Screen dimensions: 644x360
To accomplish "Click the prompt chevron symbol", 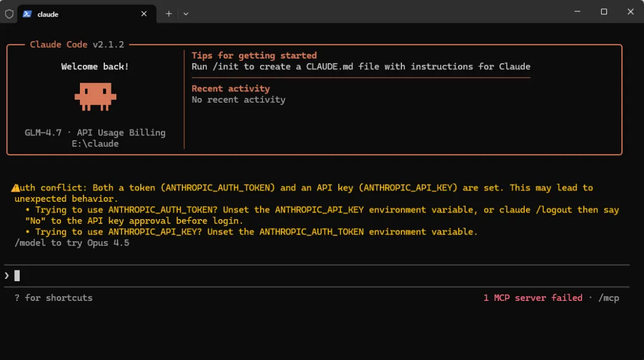I will pyautogui.click(x=7, y=275).
